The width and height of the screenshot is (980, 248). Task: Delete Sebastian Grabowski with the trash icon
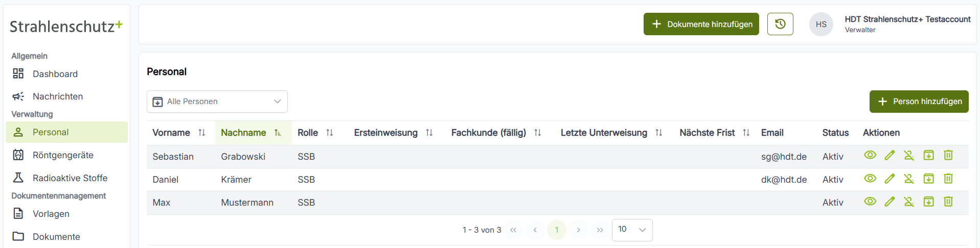[x=948, y=155]
